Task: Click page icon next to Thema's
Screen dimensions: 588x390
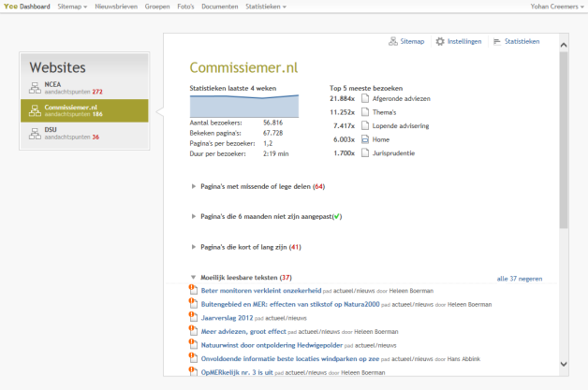Action: tap(365, 112)
